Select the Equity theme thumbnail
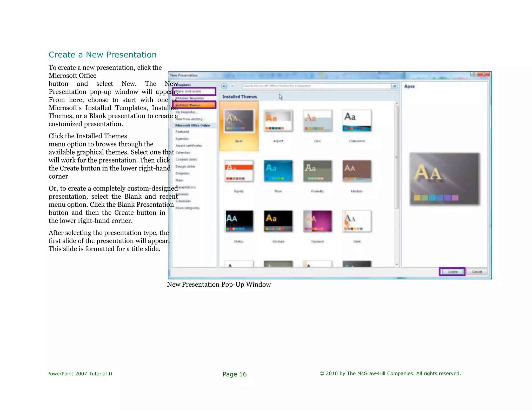The height and width of the screenshot is (411, 532). 239,171
